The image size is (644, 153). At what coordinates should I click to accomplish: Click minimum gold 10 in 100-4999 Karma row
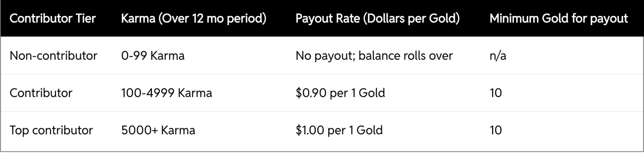click(495, 93)
